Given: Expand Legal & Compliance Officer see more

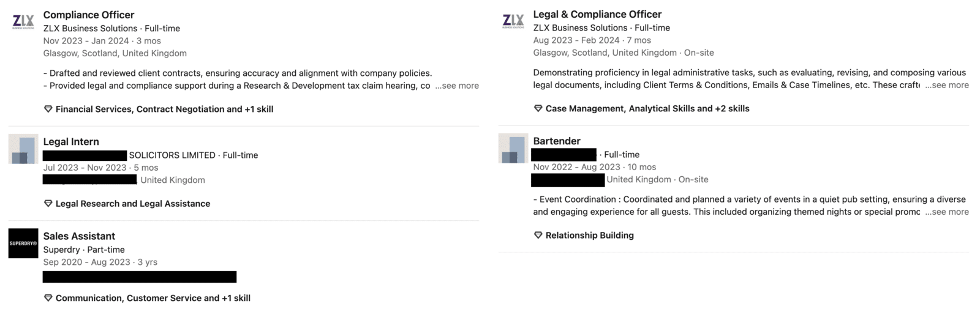Looking at the screenshot, I should (948, 85).
